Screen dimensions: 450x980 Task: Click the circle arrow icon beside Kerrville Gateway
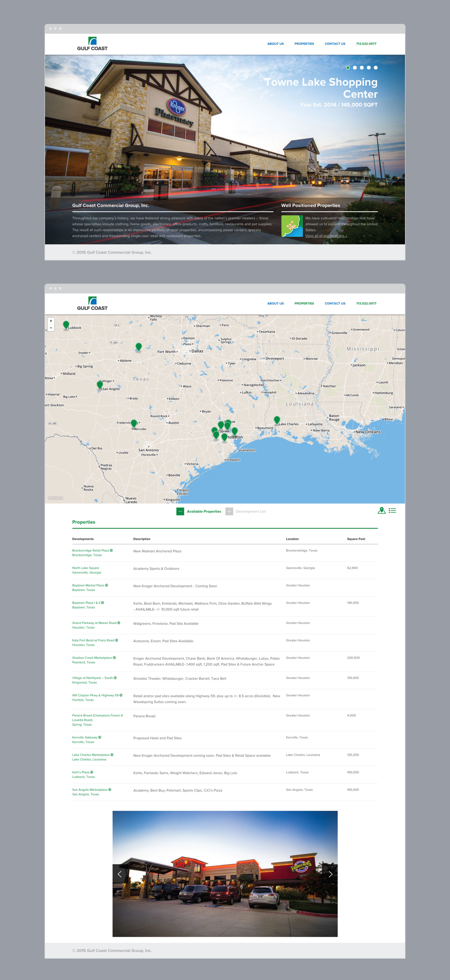click(100, 737)
